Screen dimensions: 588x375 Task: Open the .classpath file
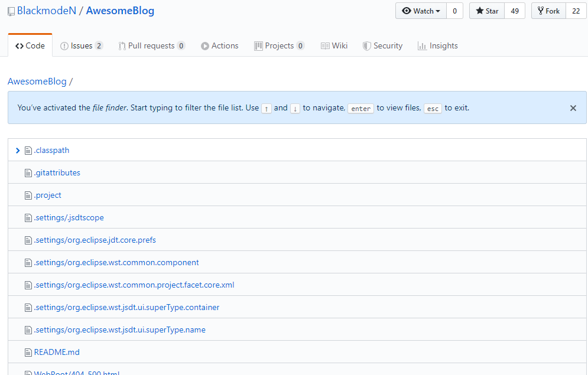(52, 150)
